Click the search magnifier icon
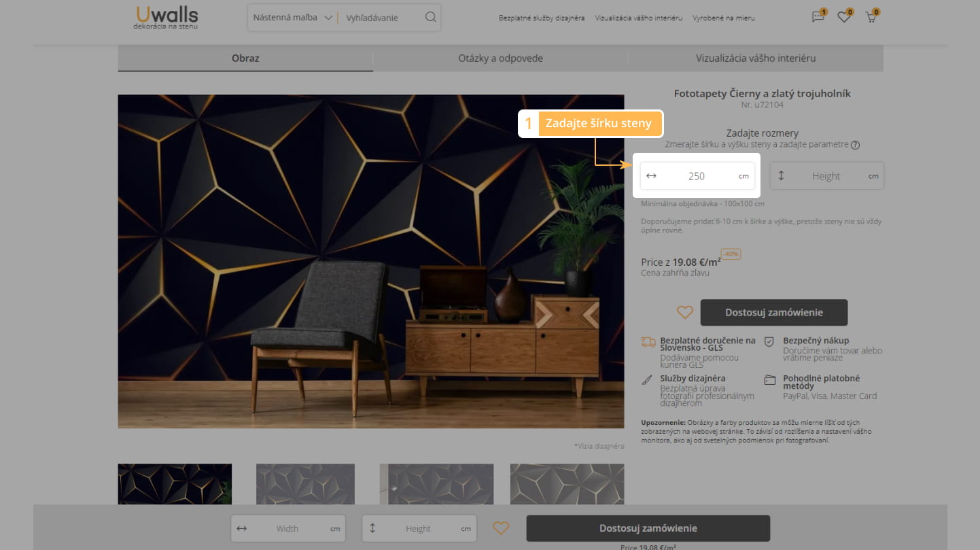This screenshot has height=550, width=980. pos(430,18)
